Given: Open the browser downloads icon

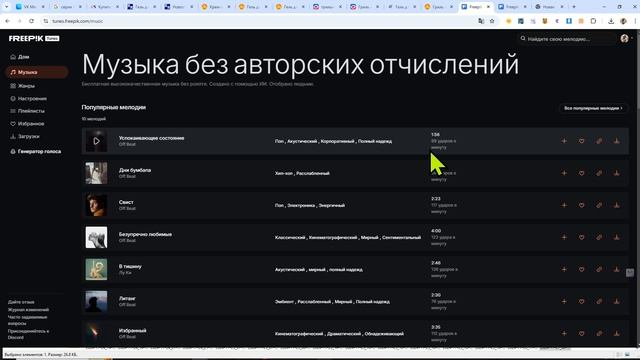Looking at the screenshot, I should click(x=611, y=21).
